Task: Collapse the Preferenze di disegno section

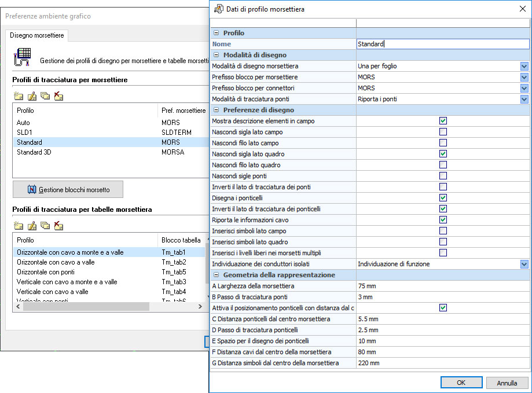Action: 216,110
